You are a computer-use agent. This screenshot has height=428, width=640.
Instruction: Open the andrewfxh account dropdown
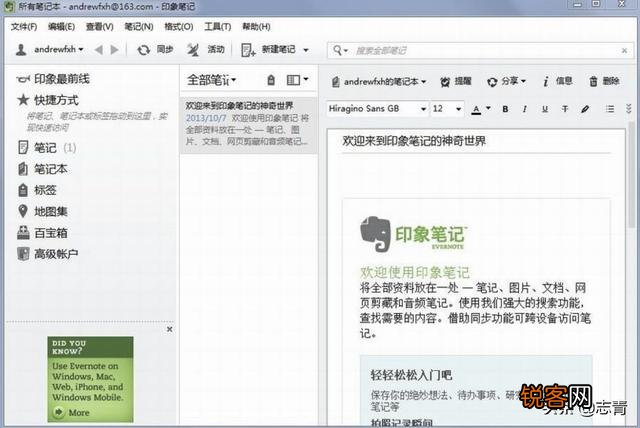click(x=49, y=50)
